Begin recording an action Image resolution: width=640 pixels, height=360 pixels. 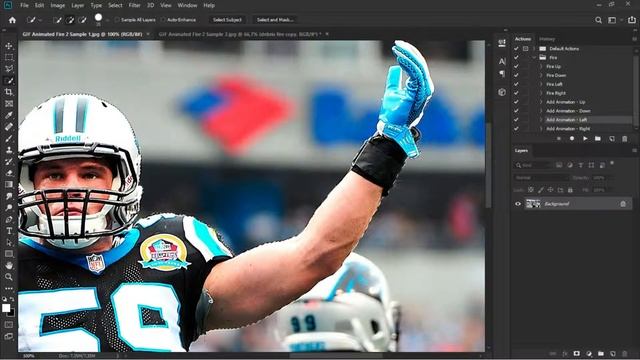572,139
